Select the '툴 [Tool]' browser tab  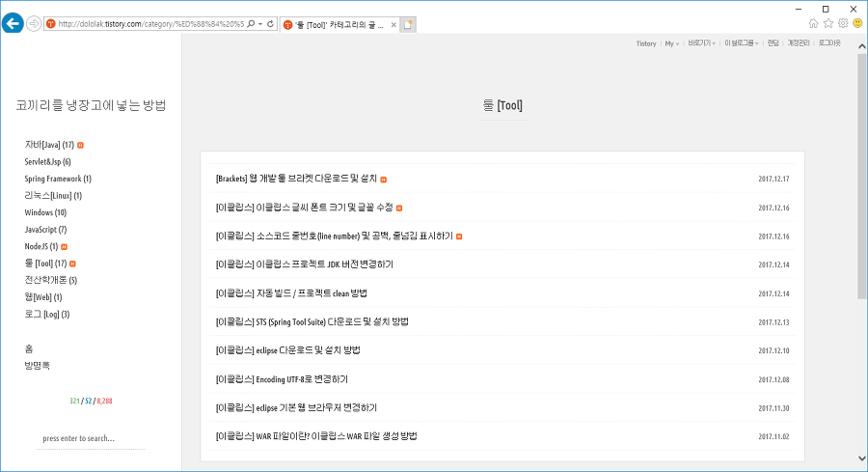339,25
